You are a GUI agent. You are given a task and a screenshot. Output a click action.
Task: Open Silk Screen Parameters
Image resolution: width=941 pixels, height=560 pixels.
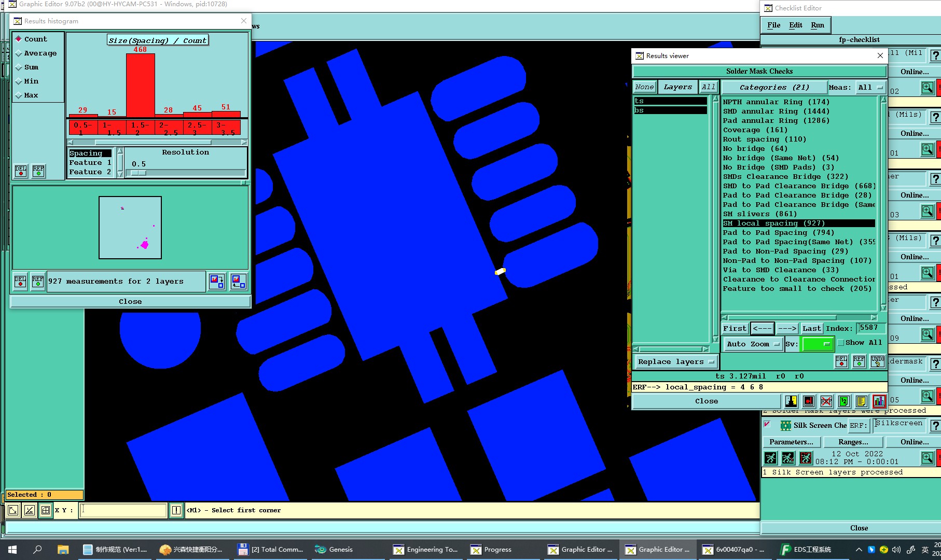point(791,442)
